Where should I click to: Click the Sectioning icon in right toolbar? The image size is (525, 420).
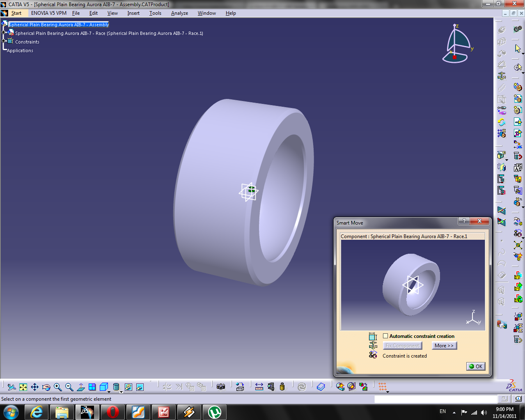click(x=502, y=156)
